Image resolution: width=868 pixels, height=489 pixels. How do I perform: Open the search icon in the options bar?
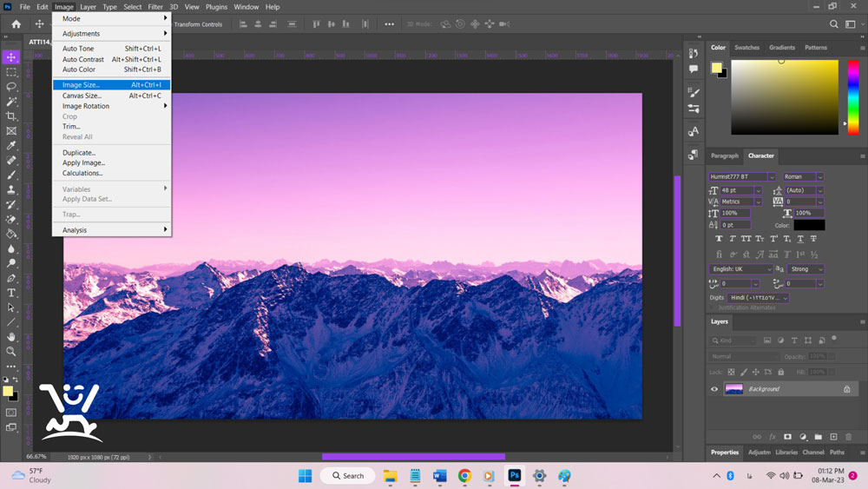coord(833,24)
